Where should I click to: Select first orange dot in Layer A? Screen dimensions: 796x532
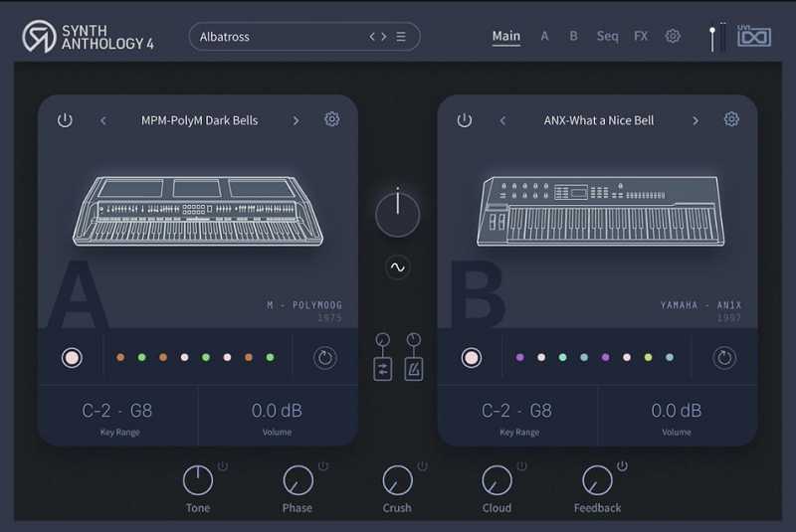tap(120, 358)
